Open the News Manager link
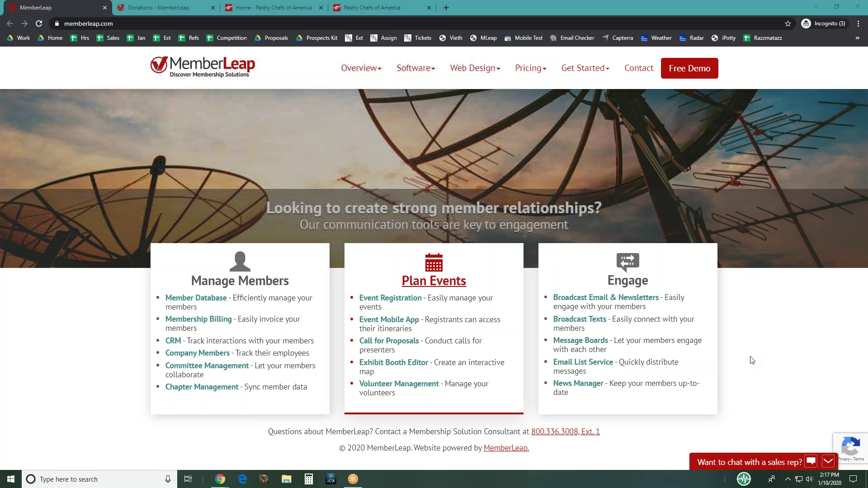 coord(578,383)
